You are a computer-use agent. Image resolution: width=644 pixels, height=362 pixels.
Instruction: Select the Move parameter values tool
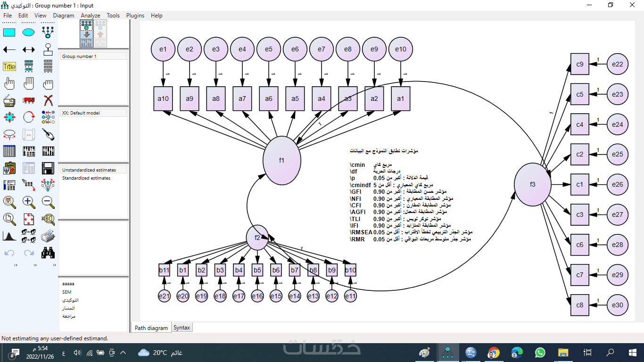click(x=9, y=134)
